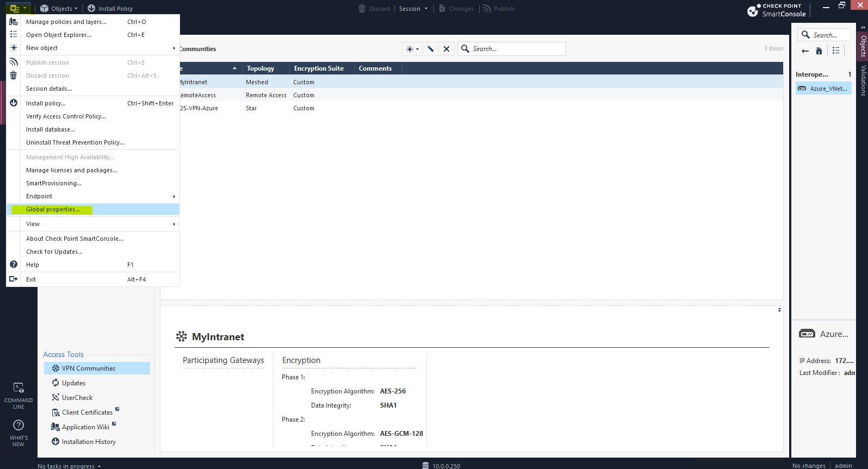868x469 pixels.
Task: Choose Manage policies and layers menu entry
Action: point(93,22)
